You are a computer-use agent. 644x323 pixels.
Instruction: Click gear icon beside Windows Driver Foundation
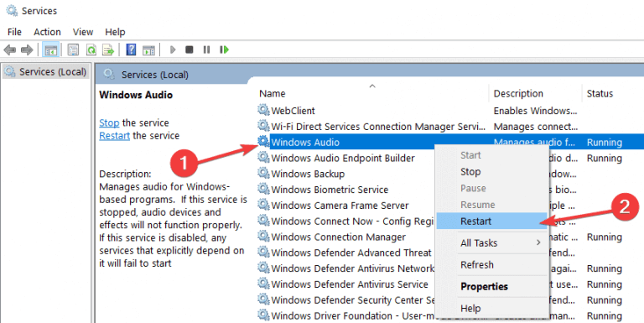pyautogui.click(x=263, y=315)
